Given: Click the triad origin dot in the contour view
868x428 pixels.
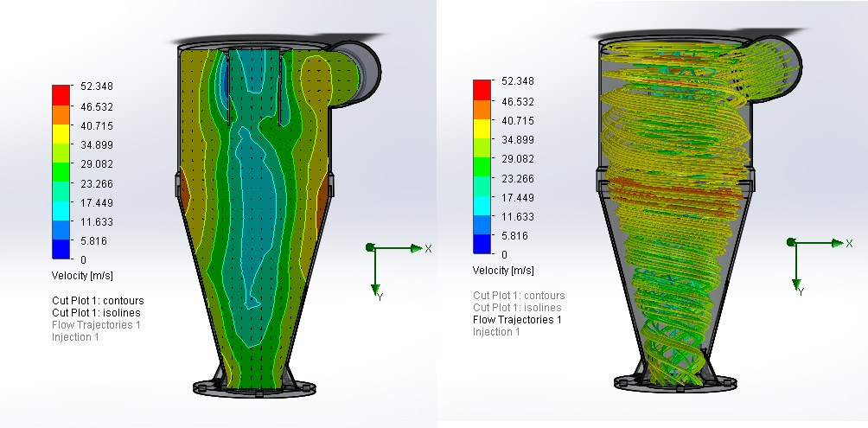Looking at the screenshot, I should [x=370, y=247].
